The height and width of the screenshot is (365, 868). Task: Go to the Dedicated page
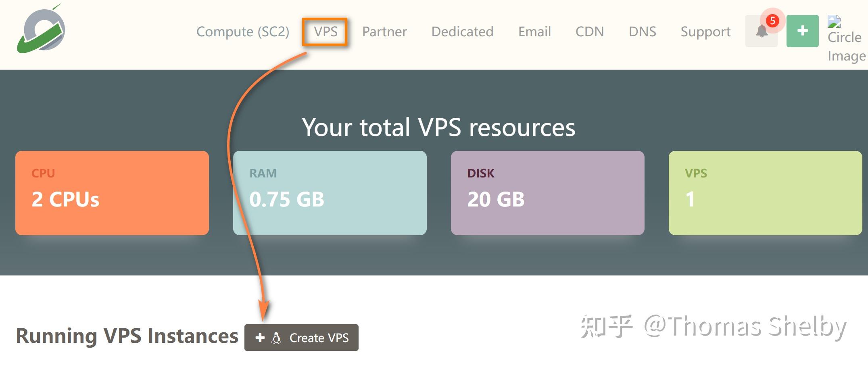coord(462,32)
